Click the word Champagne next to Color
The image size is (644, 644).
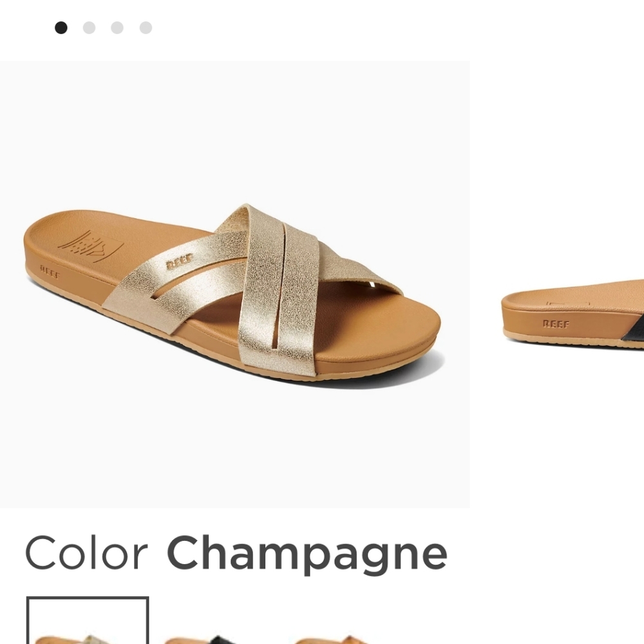coord(305,552)
